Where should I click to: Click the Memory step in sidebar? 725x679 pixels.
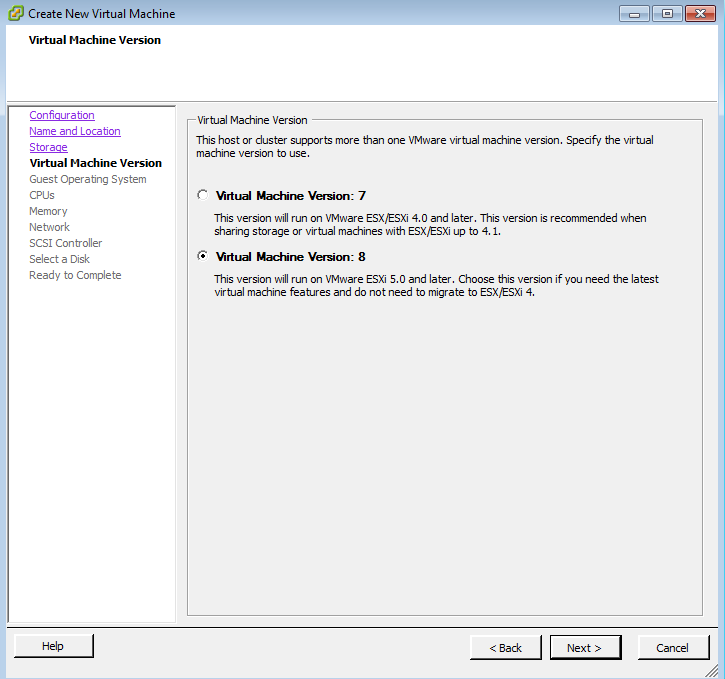point(48,211)
